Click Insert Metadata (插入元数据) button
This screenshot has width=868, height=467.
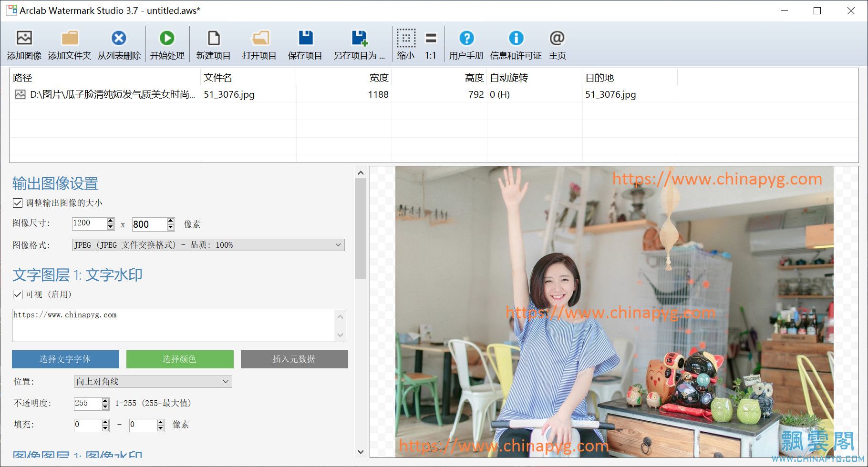click(x=294, y=359)
